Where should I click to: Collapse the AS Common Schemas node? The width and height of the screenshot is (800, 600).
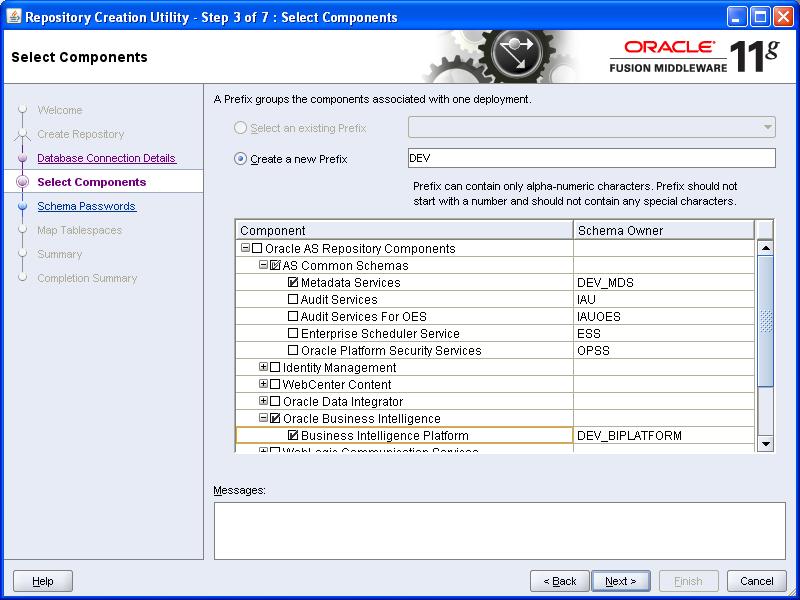click(x=263, y=265)
